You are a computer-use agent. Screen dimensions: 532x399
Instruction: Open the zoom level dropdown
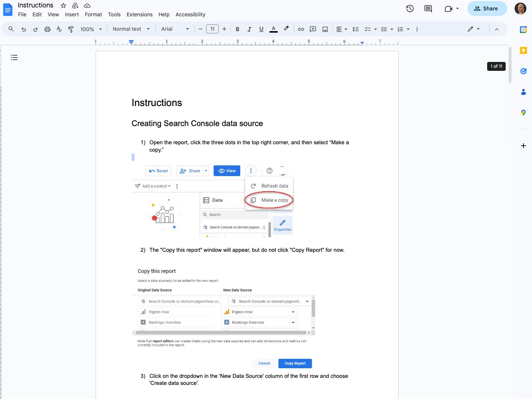[x=91, y=29]
